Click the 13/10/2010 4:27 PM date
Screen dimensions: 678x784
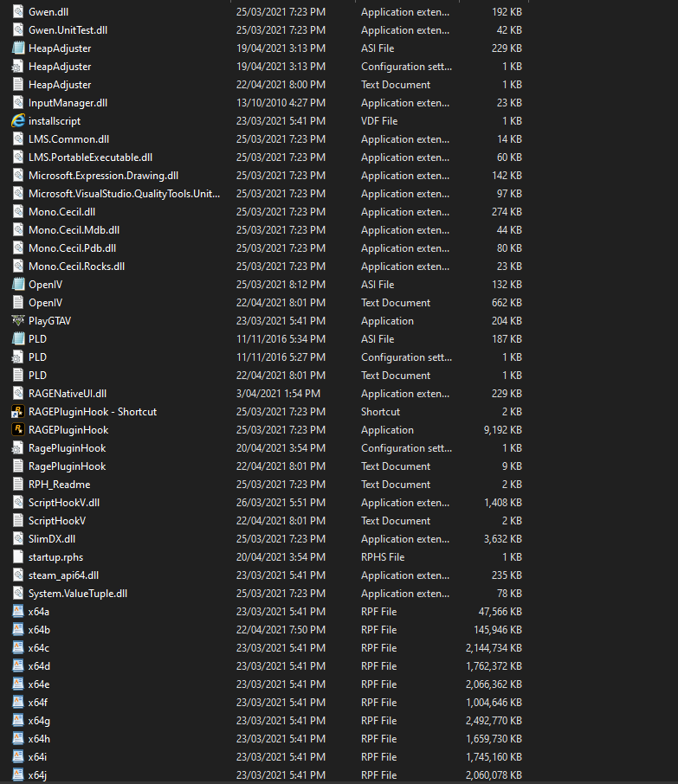click(281, 102)
